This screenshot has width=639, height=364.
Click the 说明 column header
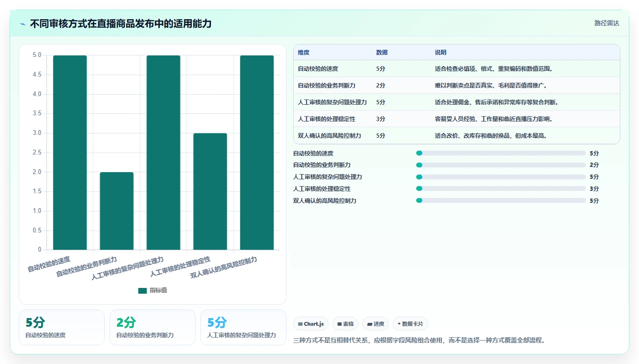(441, 53)
